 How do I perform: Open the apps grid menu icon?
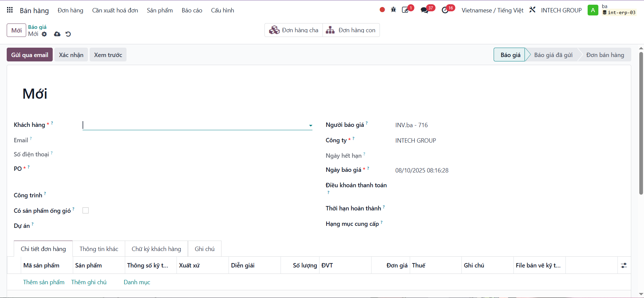10,10
